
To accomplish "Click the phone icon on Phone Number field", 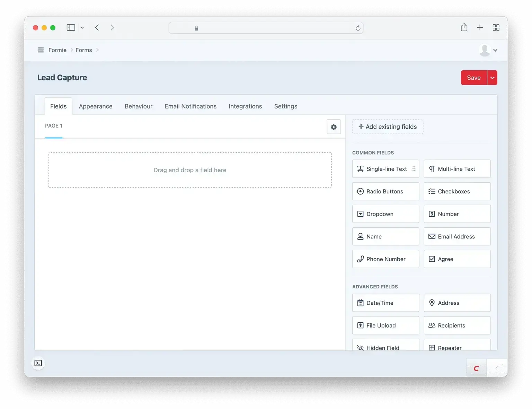I will tap(361, 259).
